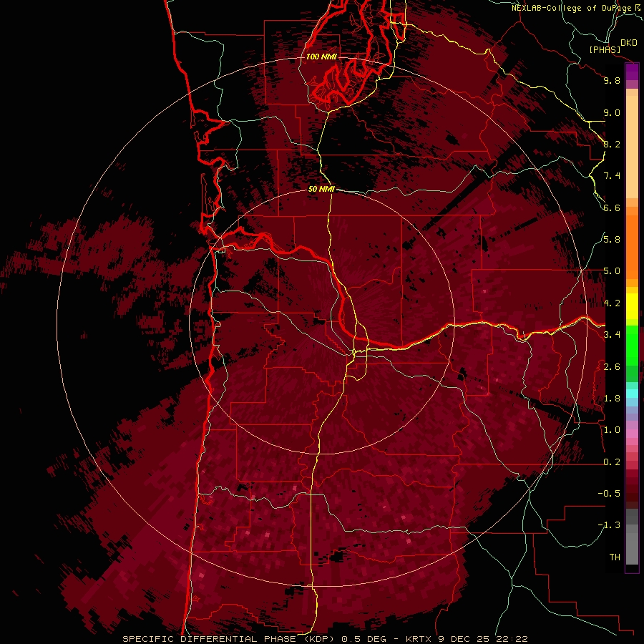Click the 5.0 legend value
This screenshot has width=644, height=644.
tap(612, 271)
